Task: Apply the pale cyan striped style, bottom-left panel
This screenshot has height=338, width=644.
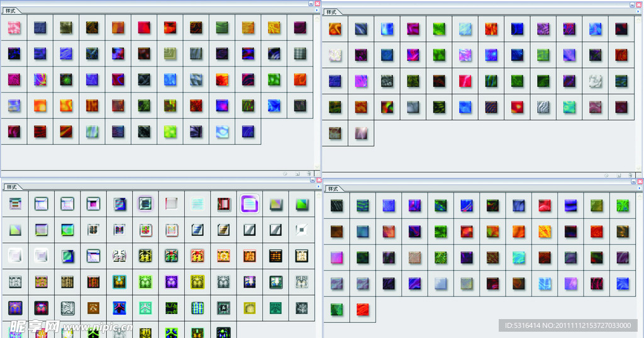Action: click(x=197, y=203)
